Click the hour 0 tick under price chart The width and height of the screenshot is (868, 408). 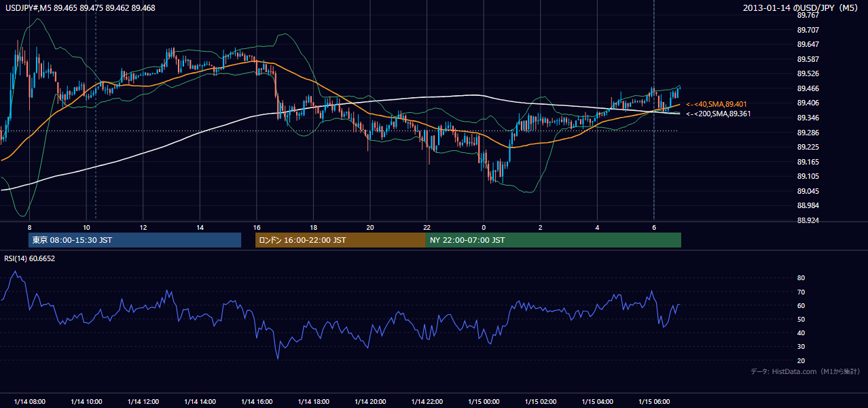pos(484,228)
